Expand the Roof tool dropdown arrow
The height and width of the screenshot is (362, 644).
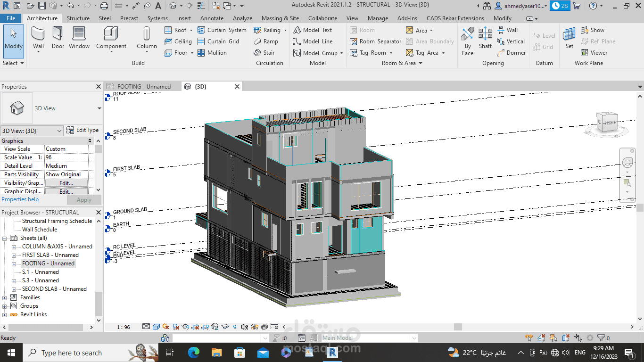point(191,30)
